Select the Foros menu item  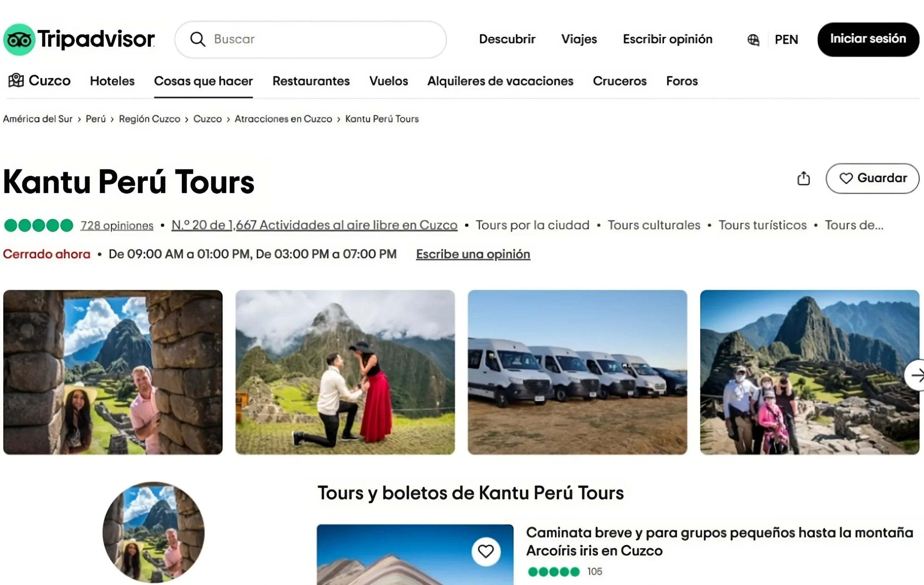click(681, 81)
